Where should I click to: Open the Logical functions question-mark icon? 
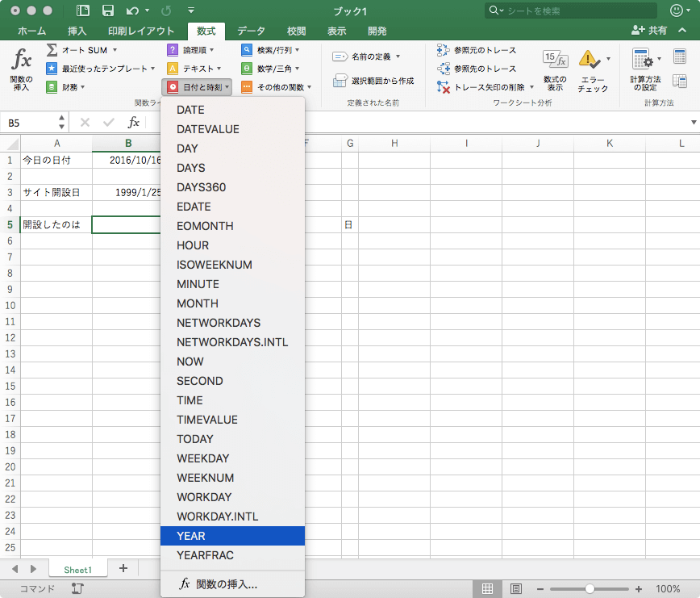173,50
